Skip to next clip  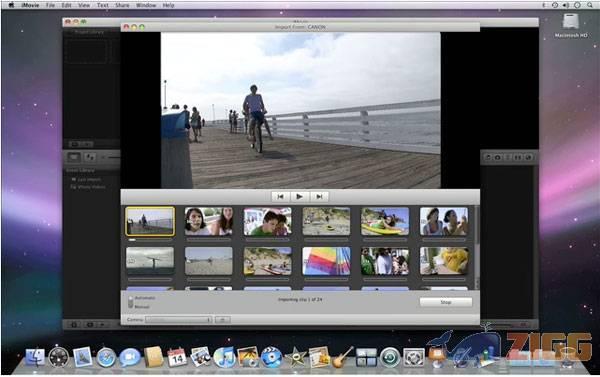point(319,196)
